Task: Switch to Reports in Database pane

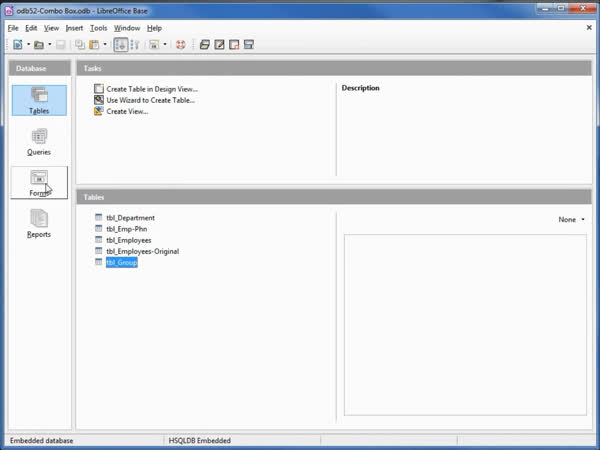Action: point(39,224)
